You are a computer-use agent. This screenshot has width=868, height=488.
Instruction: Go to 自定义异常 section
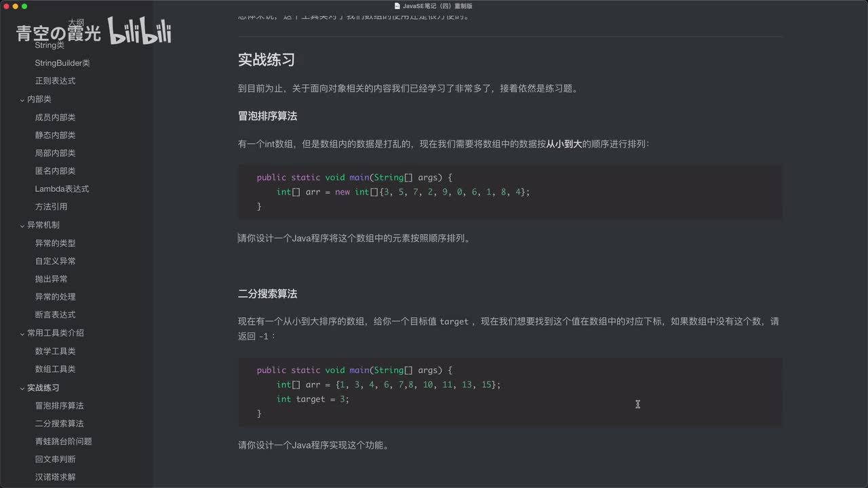coord(55,261)
